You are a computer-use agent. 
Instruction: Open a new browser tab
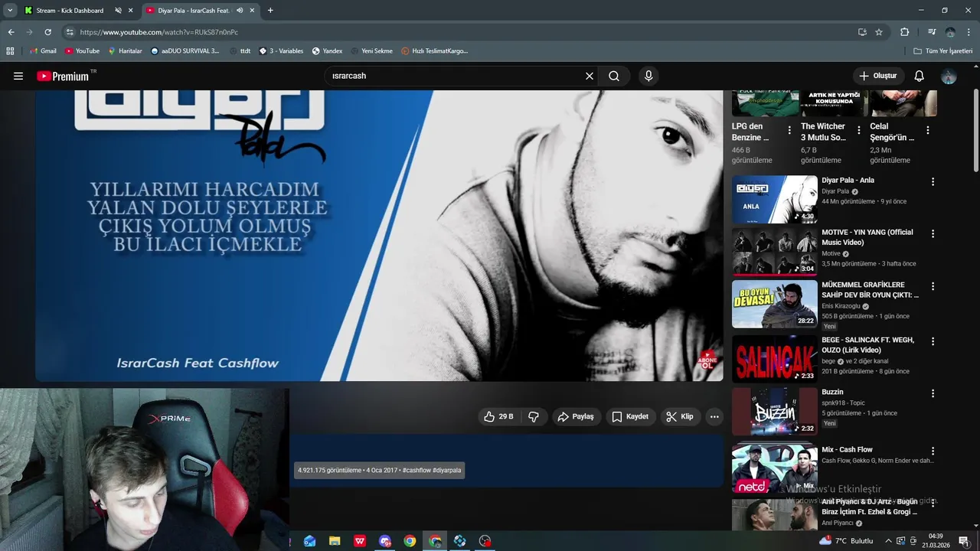[270, 10]
